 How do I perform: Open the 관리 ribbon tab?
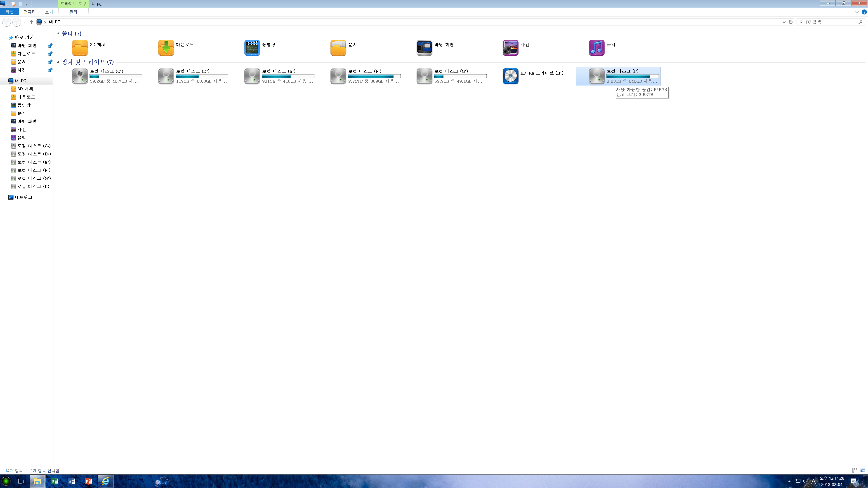[73, 12]
